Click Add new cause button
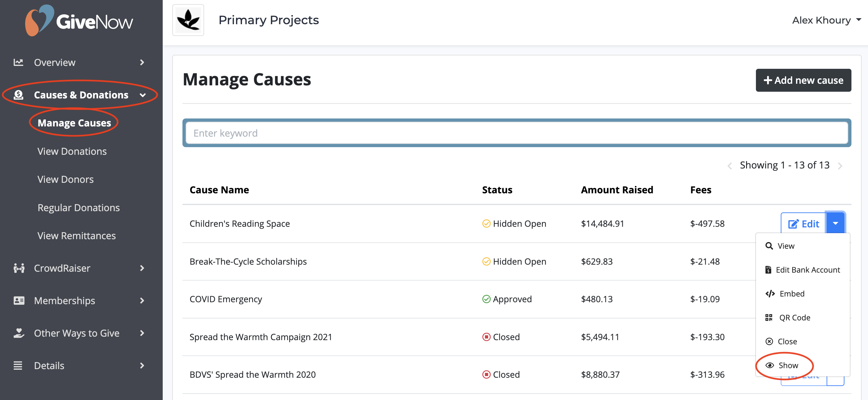868x400 pixels. click(x=803, y=80)
